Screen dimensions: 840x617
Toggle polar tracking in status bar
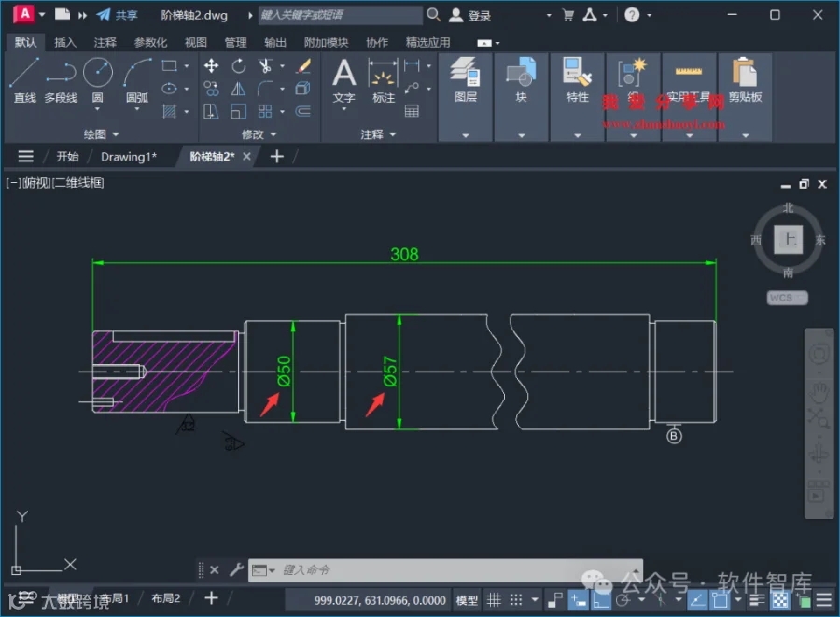623,600
